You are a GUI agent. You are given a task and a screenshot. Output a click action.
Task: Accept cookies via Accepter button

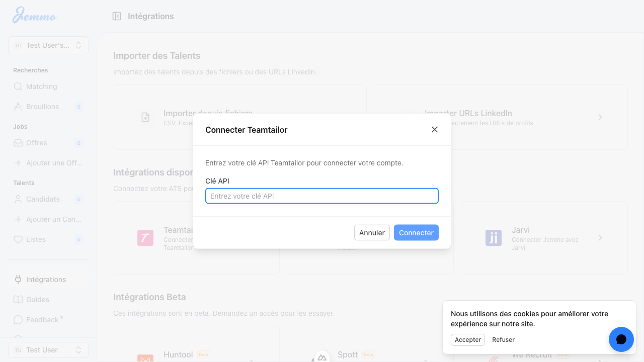tap(467, 339)
